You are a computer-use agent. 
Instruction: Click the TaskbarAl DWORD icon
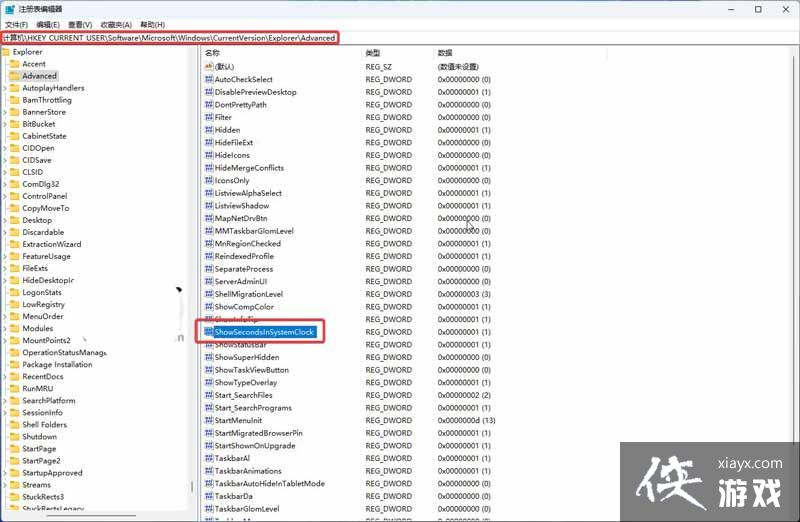coord(209,458)
